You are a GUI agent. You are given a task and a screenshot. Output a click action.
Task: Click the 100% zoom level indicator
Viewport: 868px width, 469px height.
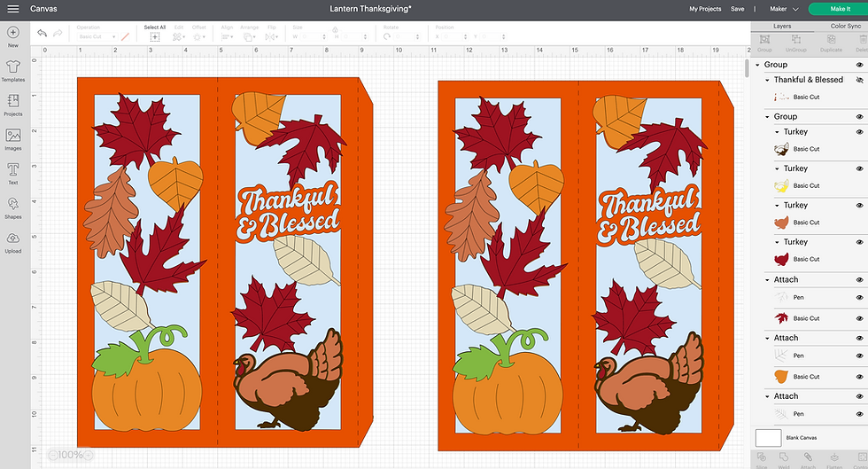coord(70,455)
